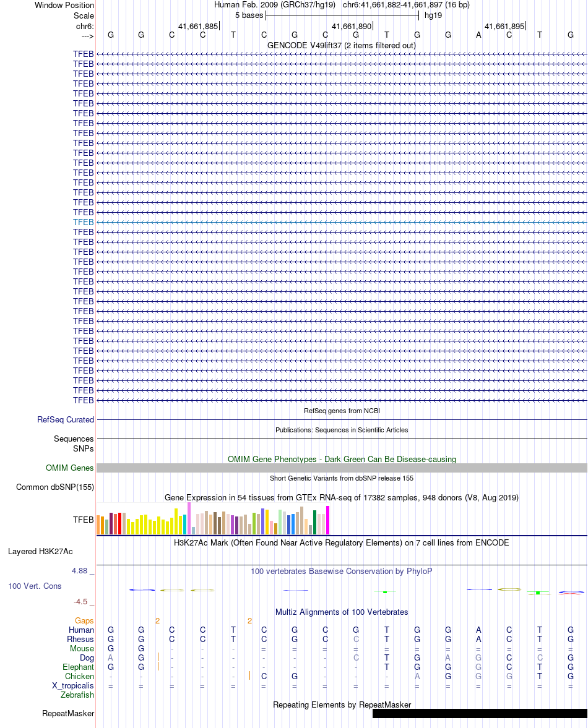Select the Elephant alignment row label
This screenshot has height=728, width=588.
click(78, 667)
